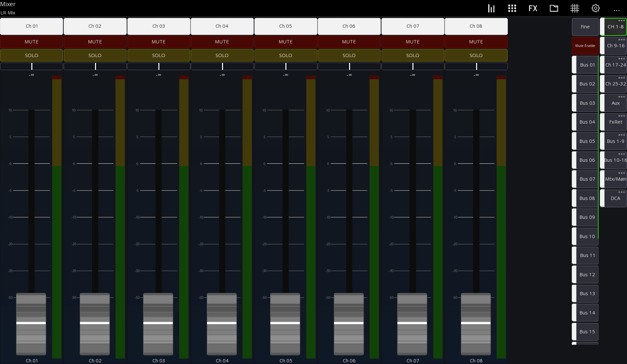Select Bus 10 send mix
This screenshot has width=627, height=364.
pyautogui.click(x=585, y=236)
